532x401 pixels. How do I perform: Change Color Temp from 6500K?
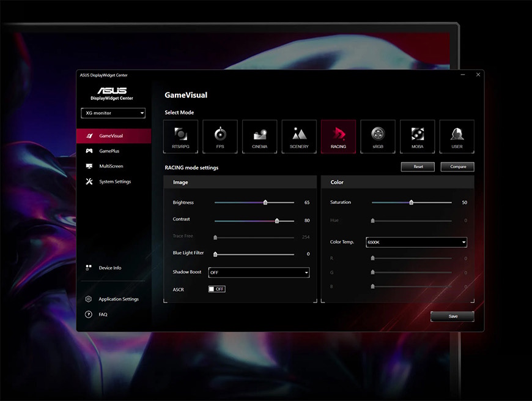coord(416,242)
